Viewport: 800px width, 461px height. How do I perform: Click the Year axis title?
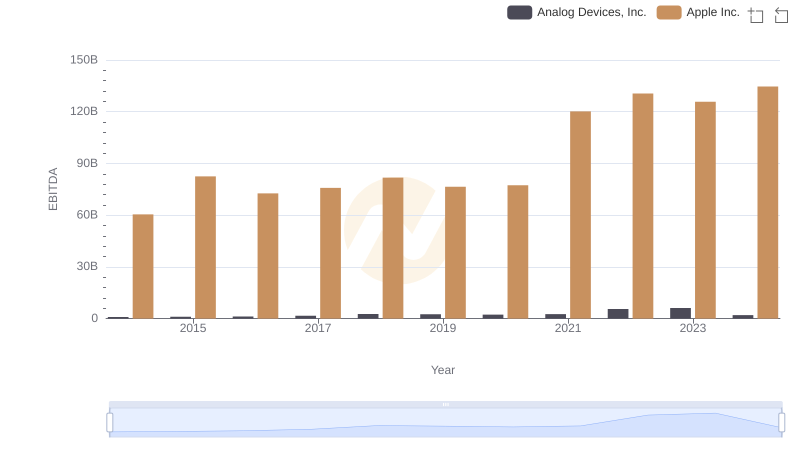[x=443, y=370]
